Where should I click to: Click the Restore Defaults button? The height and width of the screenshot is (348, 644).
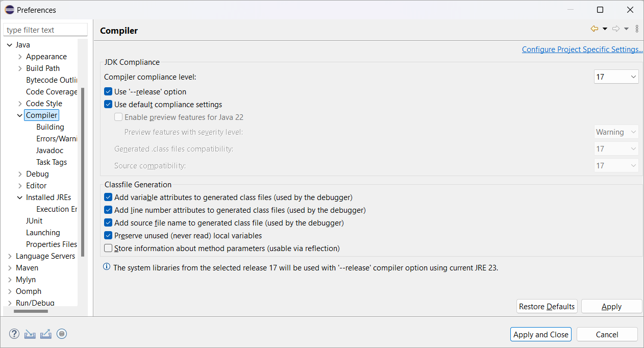(x=547, y=306)
